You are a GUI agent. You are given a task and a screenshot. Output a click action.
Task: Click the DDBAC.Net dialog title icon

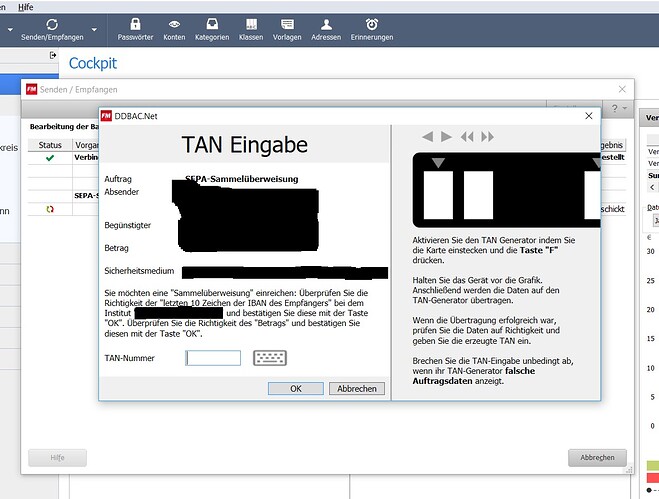106,116
